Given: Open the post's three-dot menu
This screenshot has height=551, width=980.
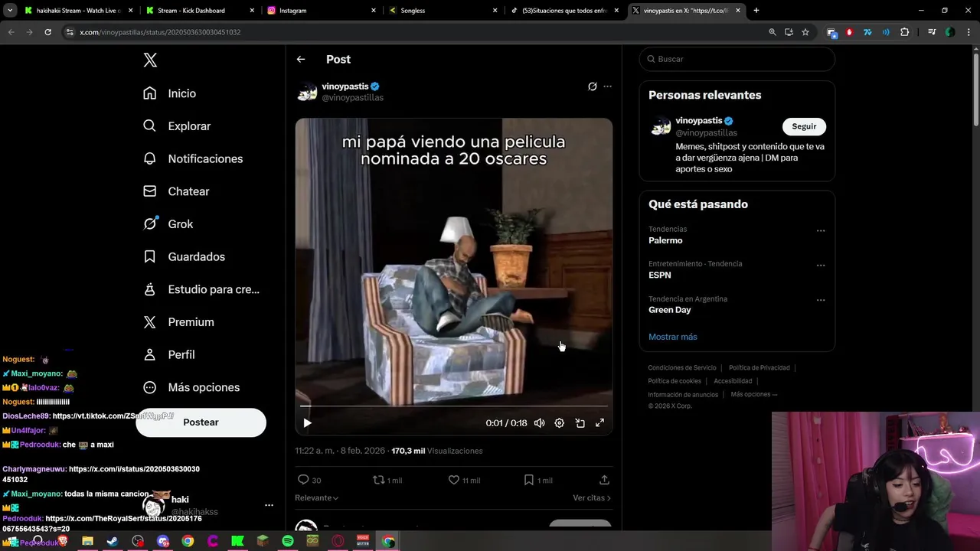Looking at the screenshot, I should 607,86.
